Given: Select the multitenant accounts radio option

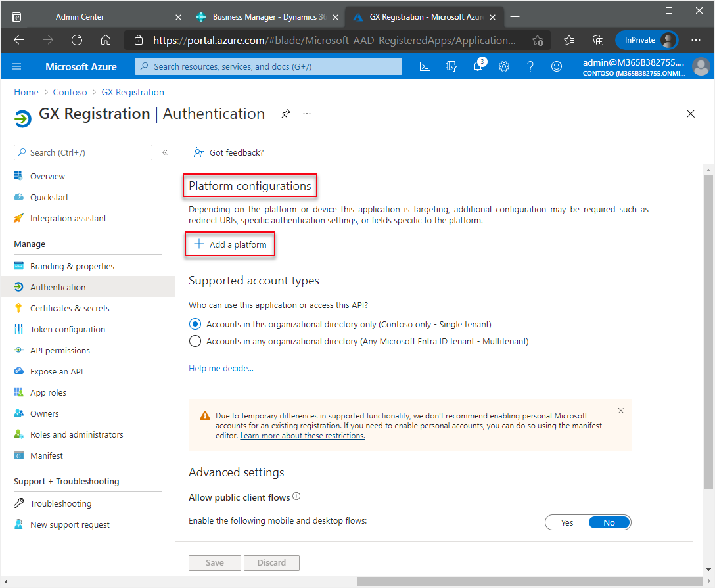Looking at the screenshot, I should tap(195, 341).
